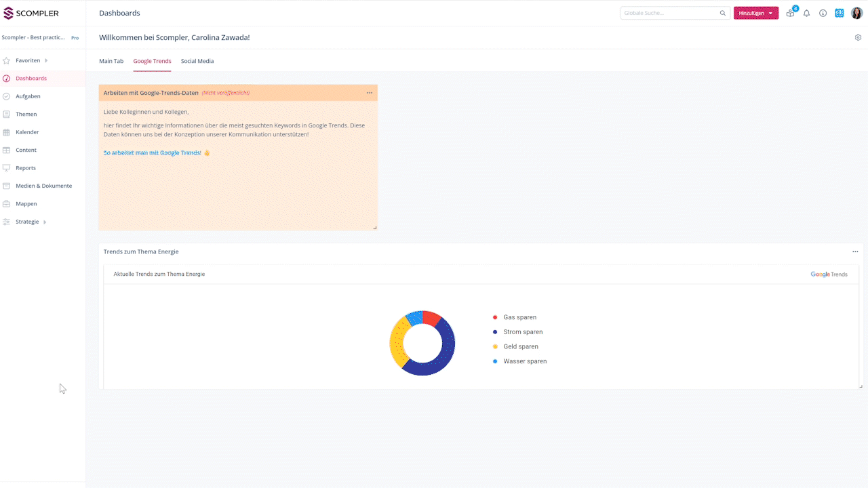This screenshot has height=488, width=868.
Task: Open the blue app grid icon
Action: pyautogui.click(x=840, y=13)
